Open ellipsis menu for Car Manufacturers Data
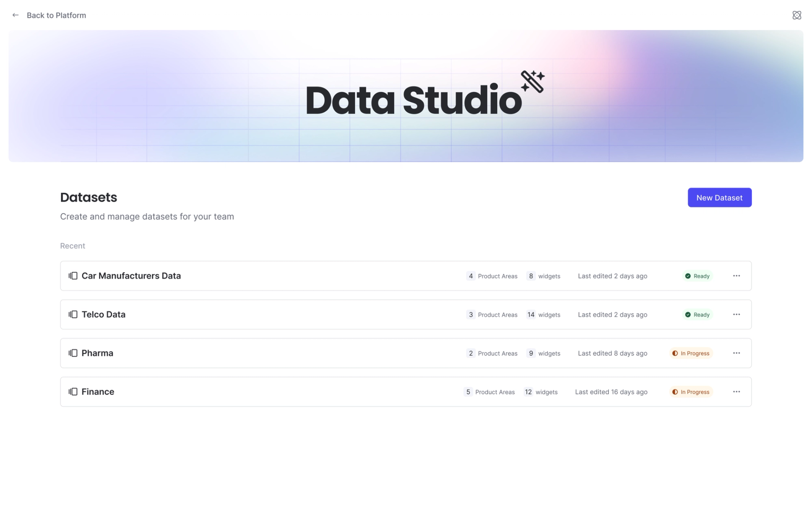The width and height of the screenshot is (812, 527). pos(736,276)
